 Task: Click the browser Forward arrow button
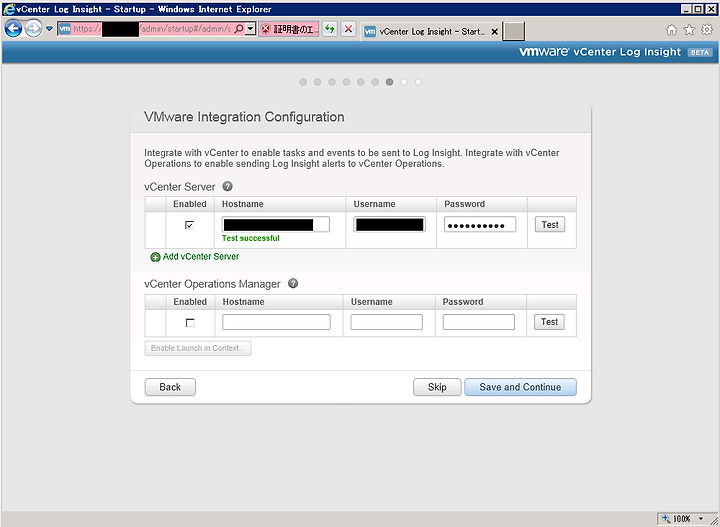(33, 29)
